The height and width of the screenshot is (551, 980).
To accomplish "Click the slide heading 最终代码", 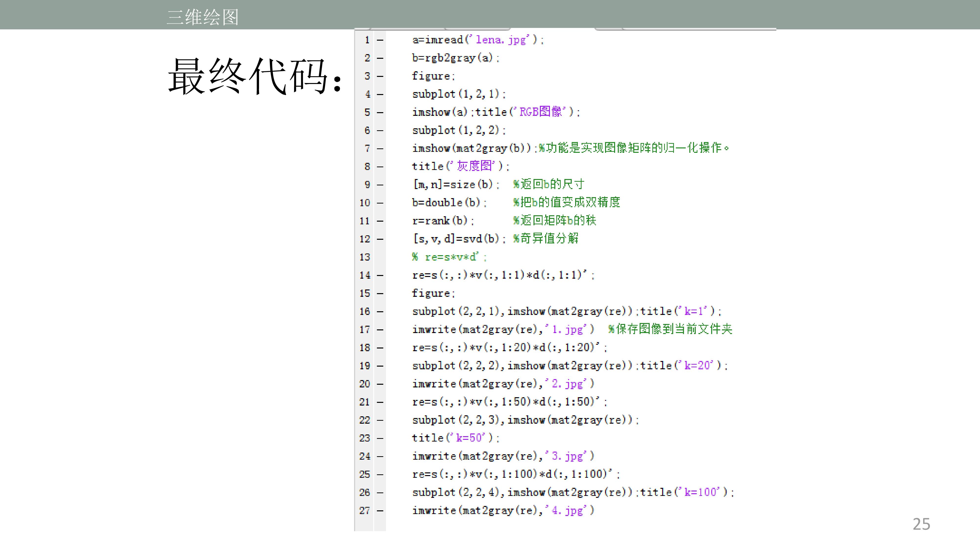I will pos(254,76).
